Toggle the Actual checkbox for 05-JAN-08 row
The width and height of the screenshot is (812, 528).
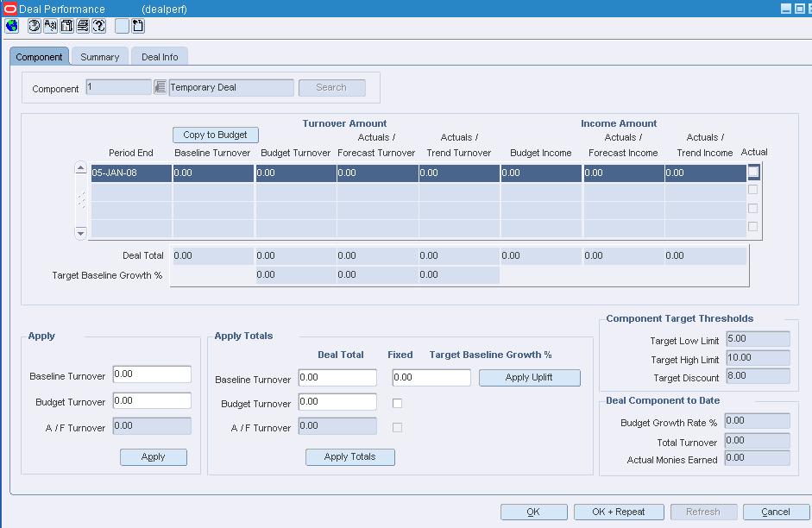pos(753,173)
